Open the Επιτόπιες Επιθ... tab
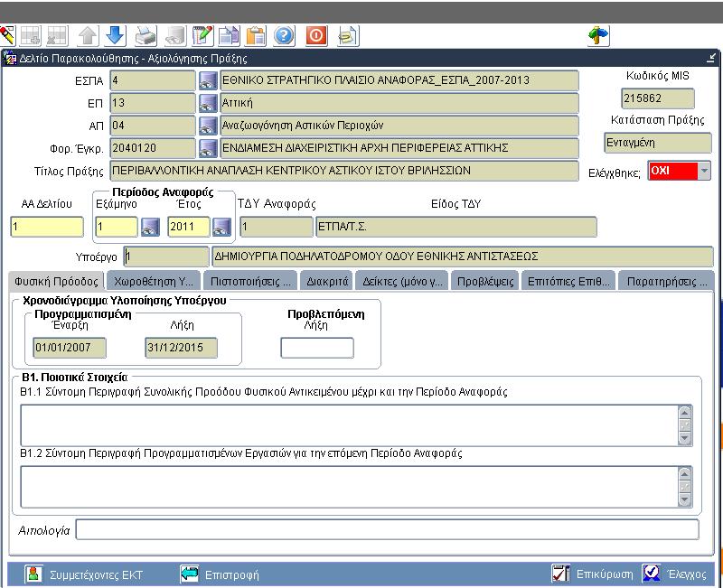The image size is (723, 588). coord(568,281)
